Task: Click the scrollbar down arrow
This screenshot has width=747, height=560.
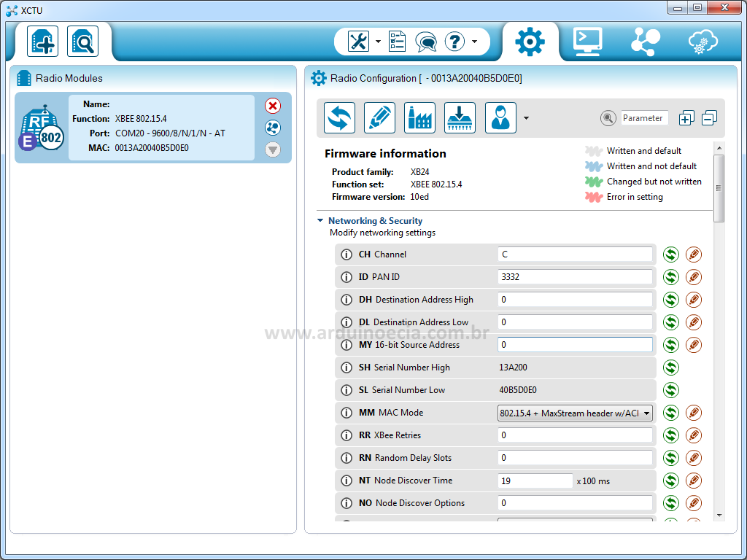Action: [x=719, y=516]
